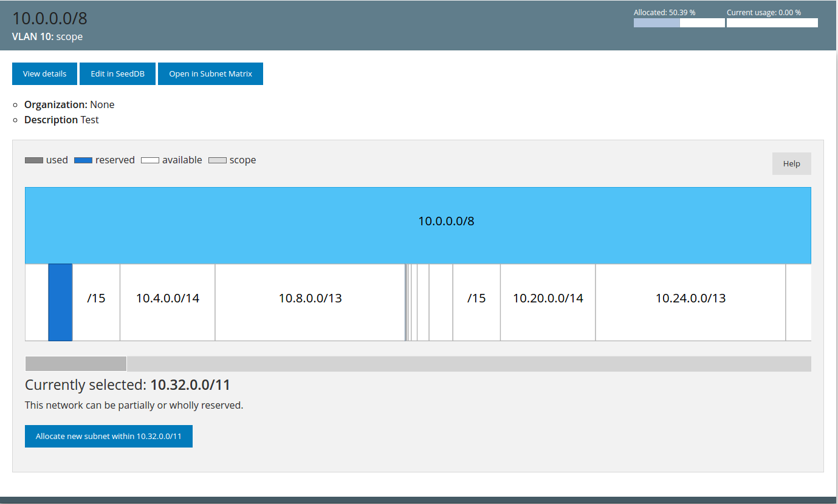The height and width of the screenshot is (504, 838).
Task: Click the dark gray used legend swatch
Action: point(34,160)
